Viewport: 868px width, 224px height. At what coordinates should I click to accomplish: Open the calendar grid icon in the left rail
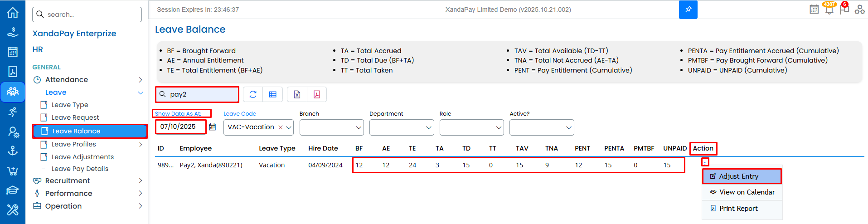[x=13, y=52]
